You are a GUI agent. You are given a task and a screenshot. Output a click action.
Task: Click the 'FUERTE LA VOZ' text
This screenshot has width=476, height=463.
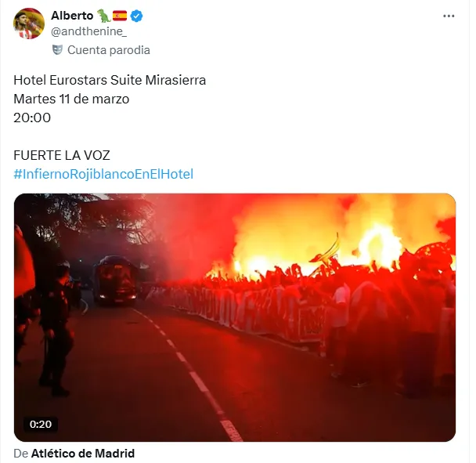[x=62, y=155]
